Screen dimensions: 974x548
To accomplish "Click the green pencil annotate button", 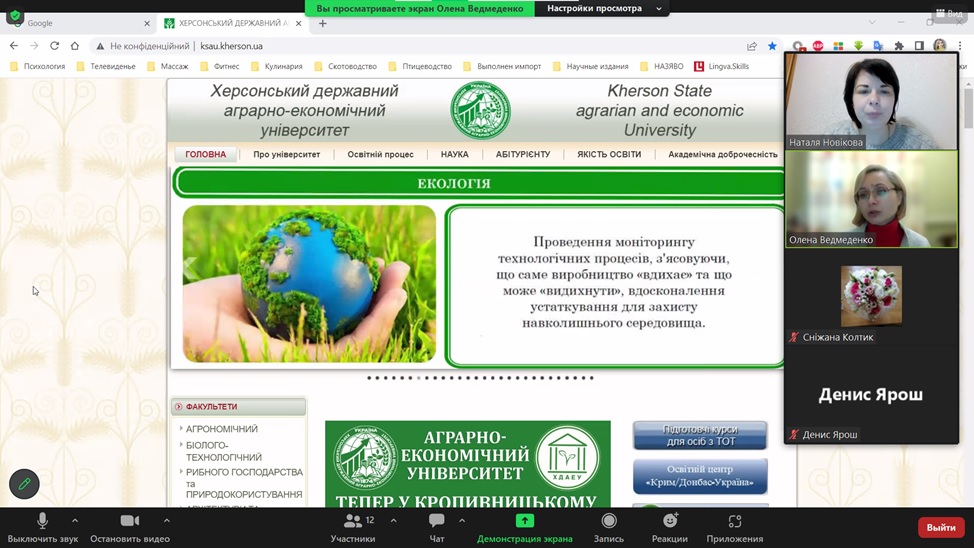I will [24, 483].
